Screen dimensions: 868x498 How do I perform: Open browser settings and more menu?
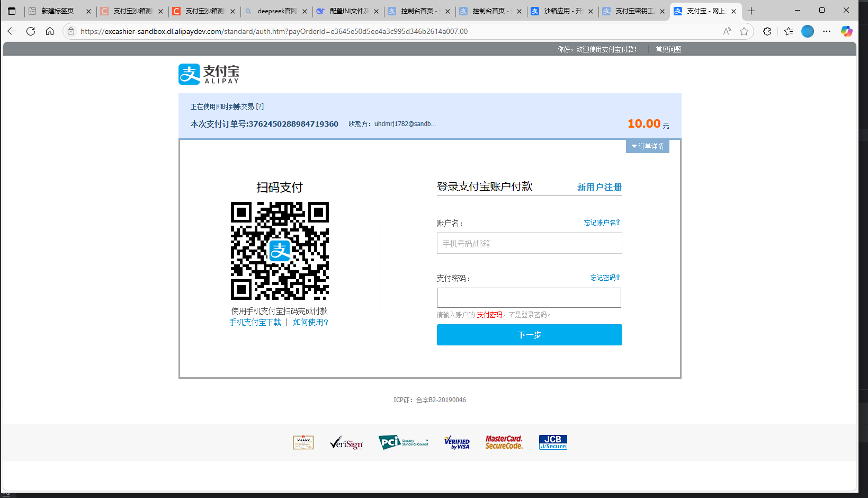pos(827,31)
